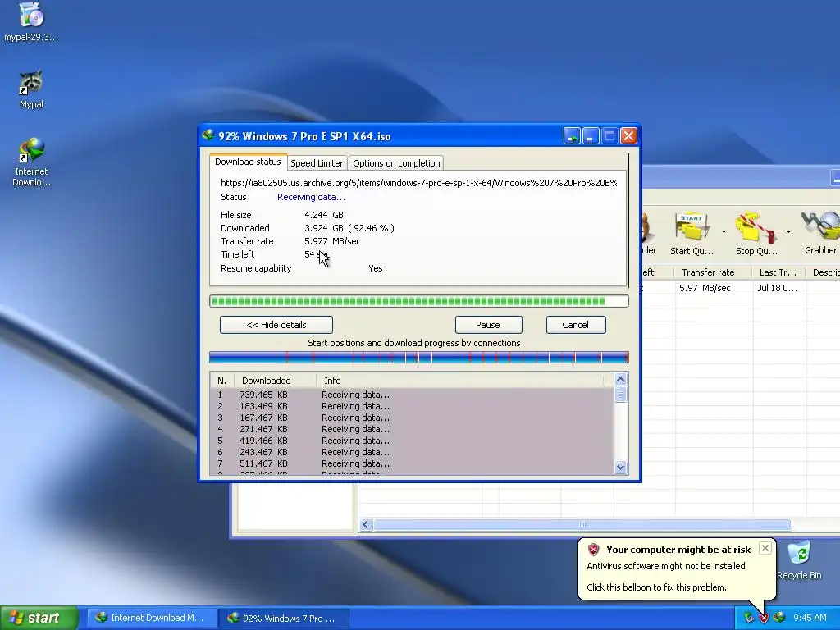
Task: Click left arrow of IDM horizontal scrollbar
Action: pos(366,524)
